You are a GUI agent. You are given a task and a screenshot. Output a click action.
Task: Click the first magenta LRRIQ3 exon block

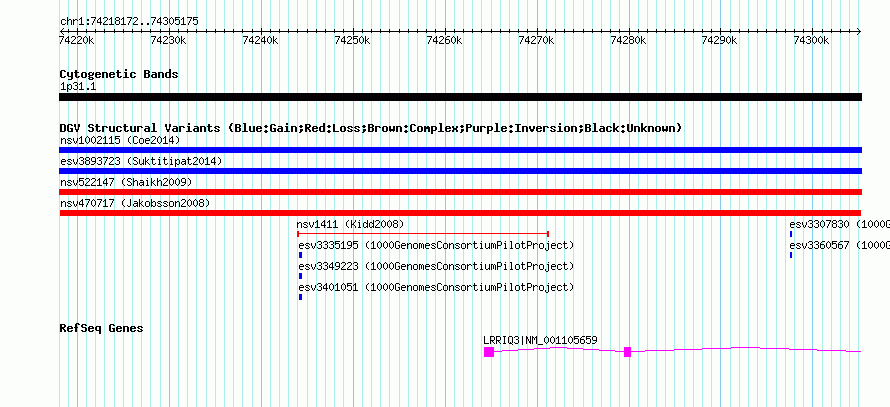(x=489, y=352)
